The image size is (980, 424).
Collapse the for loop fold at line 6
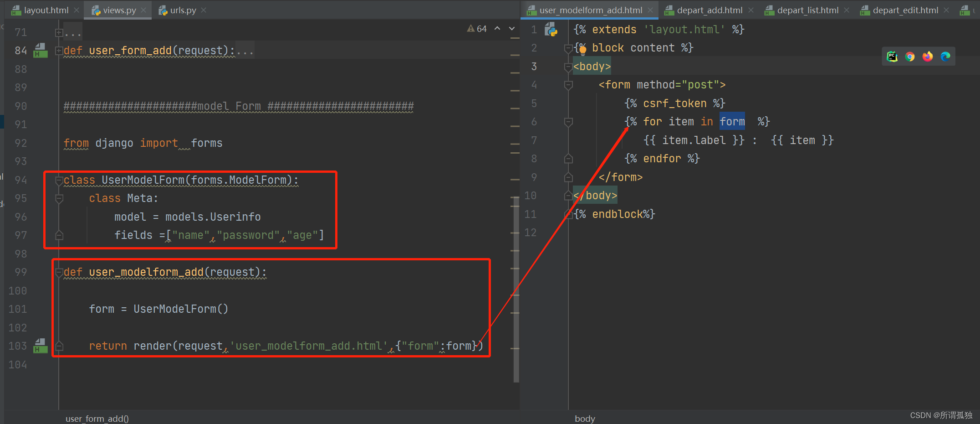568,122
